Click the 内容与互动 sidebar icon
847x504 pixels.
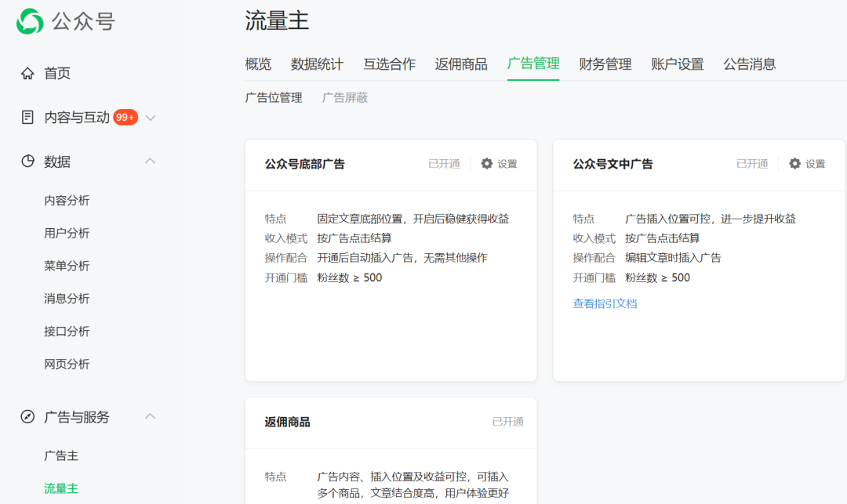point(27,116)
